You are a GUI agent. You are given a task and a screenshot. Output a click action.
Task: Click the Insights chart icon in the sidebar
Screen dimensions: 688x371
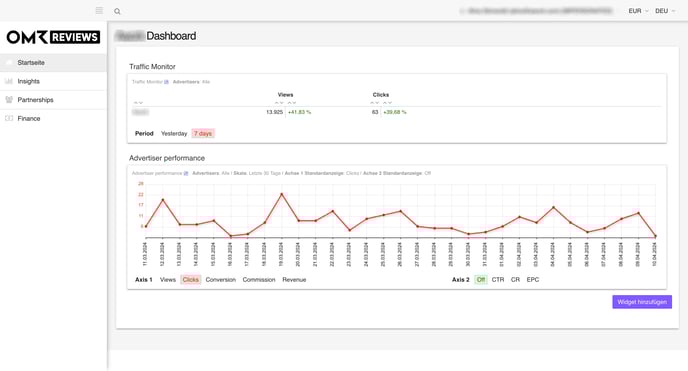[x=9, y=81]
